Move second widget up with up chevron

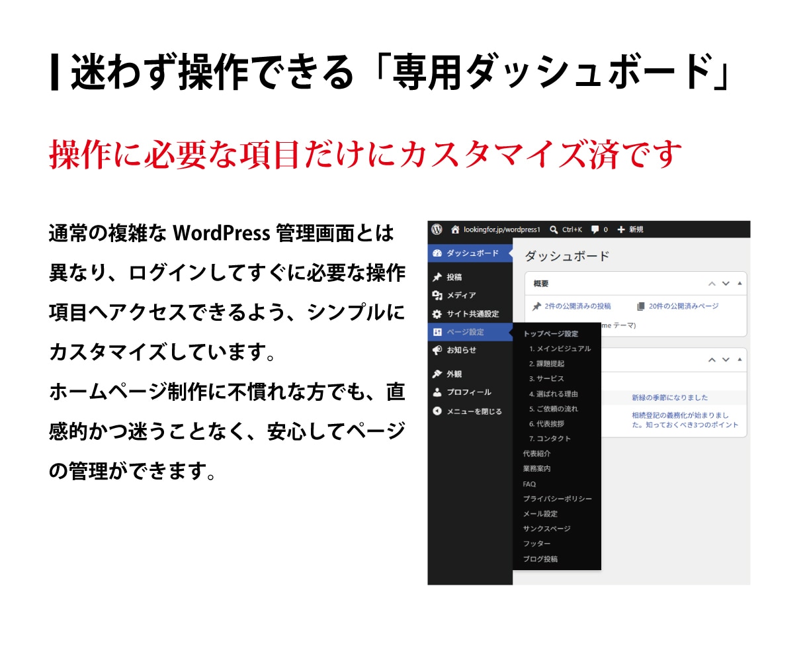click(x=712, y=360)
